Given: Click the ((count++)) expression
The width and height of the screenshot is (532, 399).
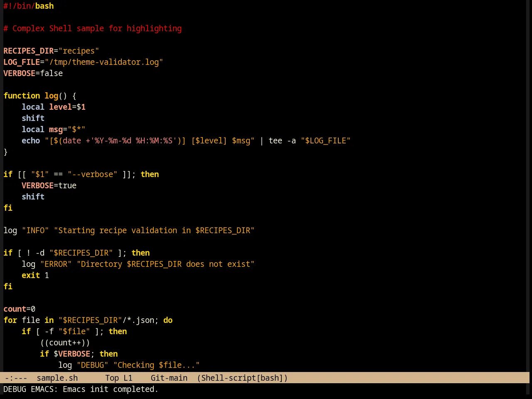Looking at the screenshot, I should pos(65,342).
